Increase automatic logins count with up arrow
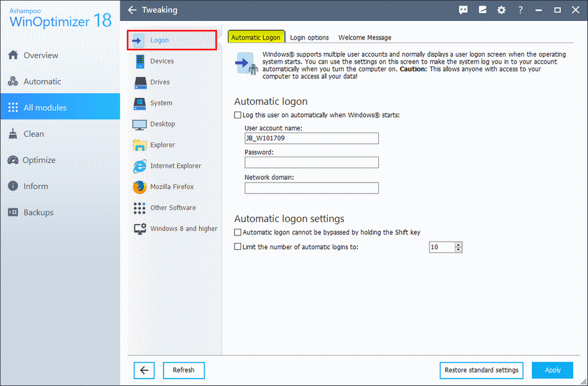This screenshot has width=588, height=386. (458, 245)
